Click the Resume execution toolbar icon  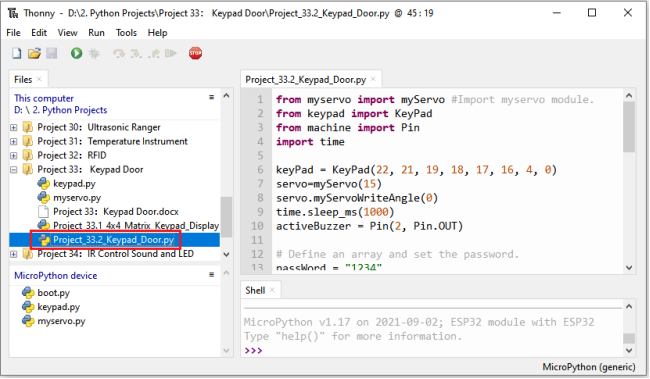pos(171,53)
